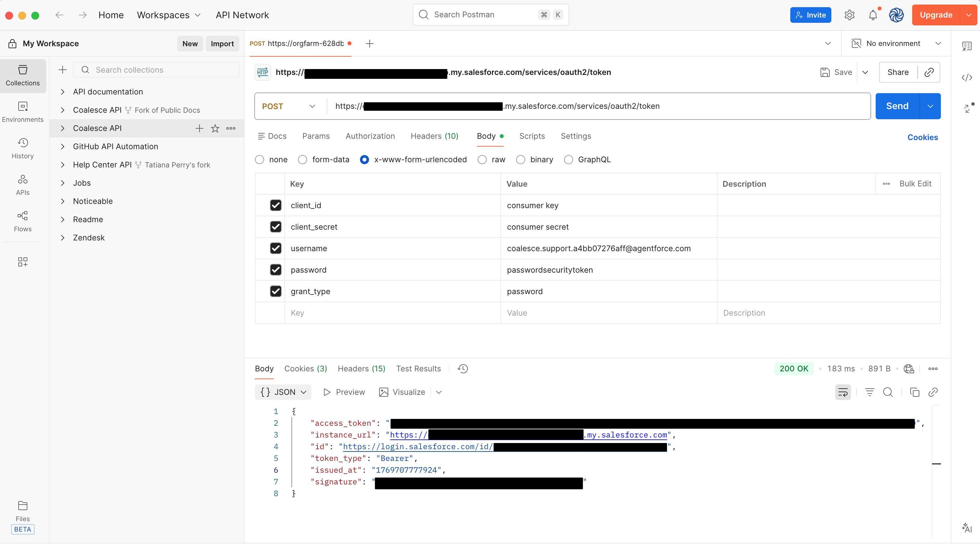Open the Collections sidebar panel
This screenshot has height=544, width=980.
pos(22,75)
